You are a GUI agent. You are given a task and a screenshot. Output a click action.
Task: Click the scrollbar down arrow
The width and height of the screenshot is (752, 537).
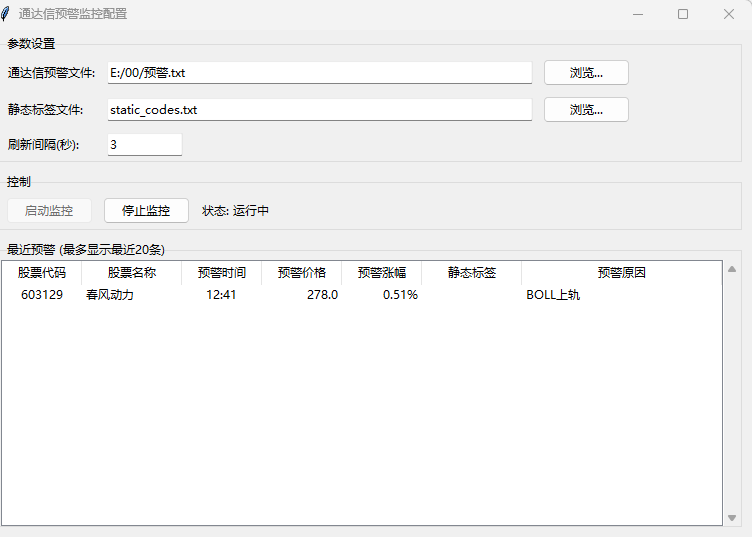pos(732,518)
